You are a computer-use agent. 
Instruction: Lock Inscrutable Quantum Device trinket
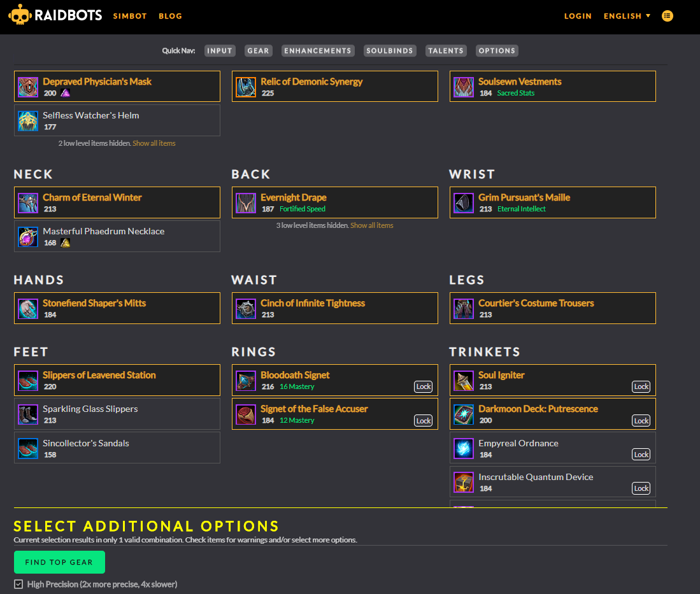click(641, 488)
